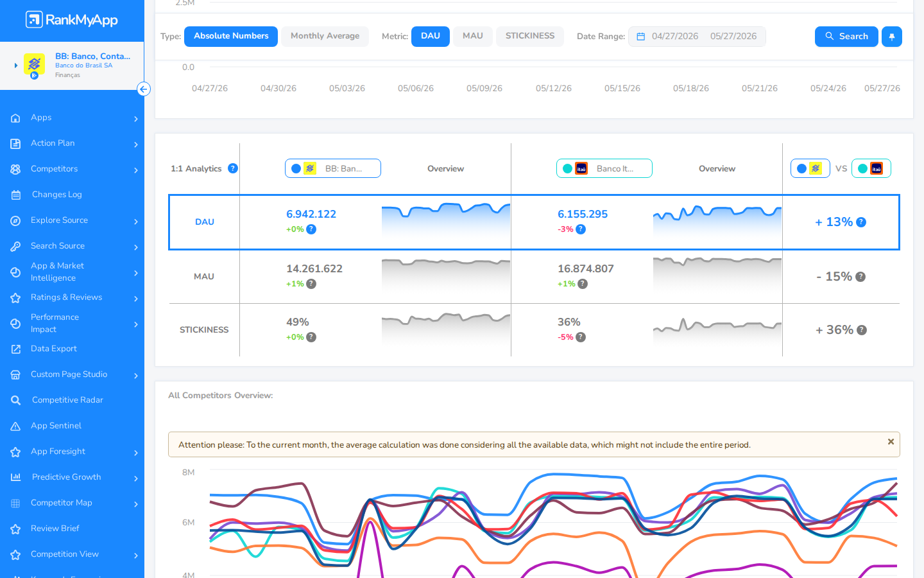Select the DAU metric button

(x=431, y=36)
